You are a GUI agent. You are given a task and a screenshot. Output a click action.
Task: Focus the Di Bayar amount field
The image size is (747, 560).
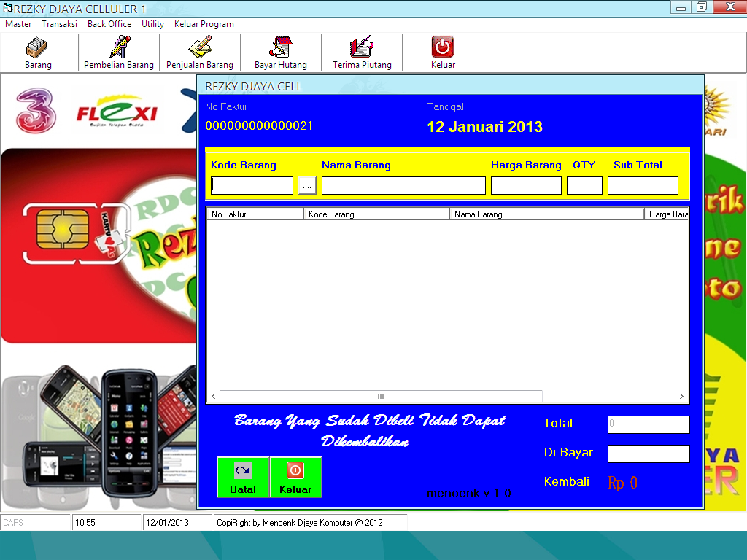[x=648, y=453]
